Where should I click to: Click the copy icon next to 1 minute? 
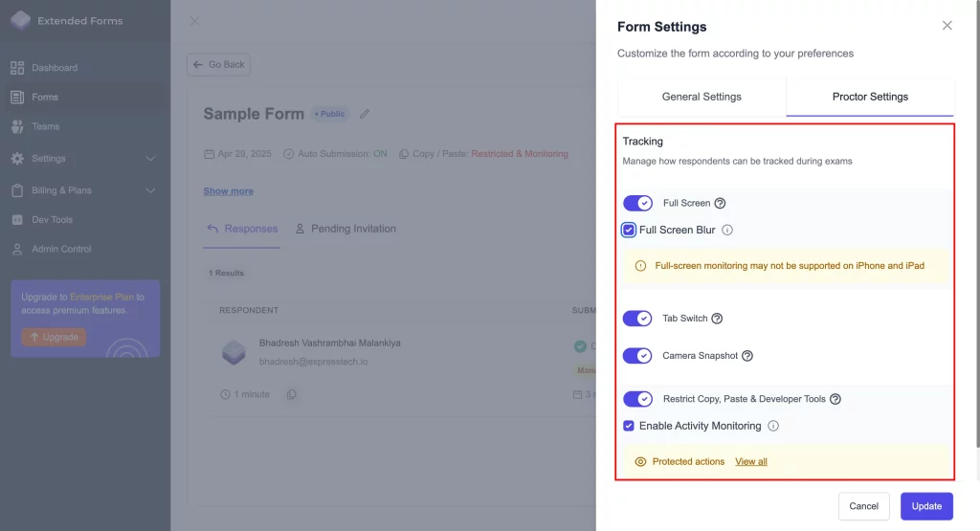point(291,394)
